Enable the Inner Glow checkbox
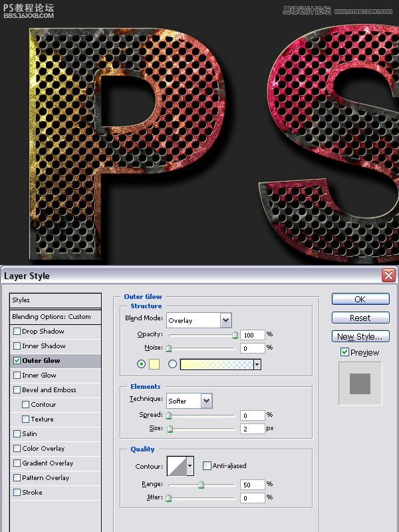Screen dimensions: 399x532 pos(17,375)
